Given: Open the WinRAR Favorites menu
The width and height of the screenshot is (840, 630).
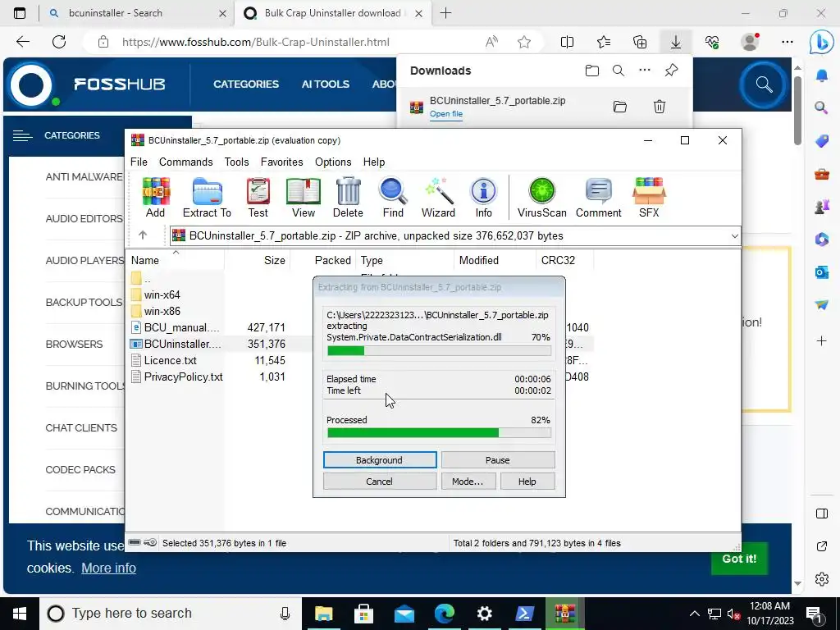Looking at the screenshot, I should tap(282, 162).
